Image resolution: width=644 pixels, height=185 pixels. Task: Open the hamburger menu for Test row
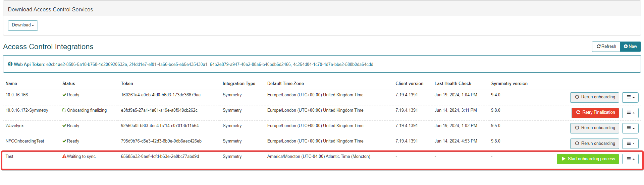pos(630,159)
